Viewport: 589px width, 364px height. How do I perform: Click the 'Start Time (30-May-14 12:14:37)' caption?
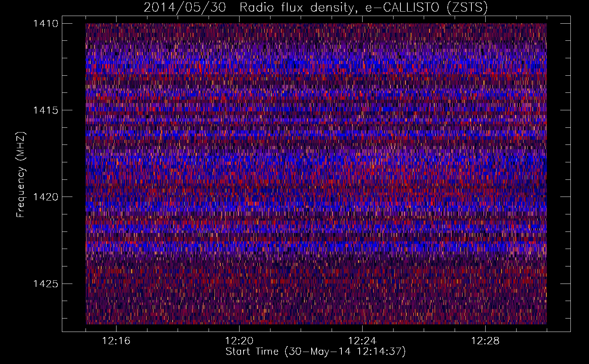point(316,352)
